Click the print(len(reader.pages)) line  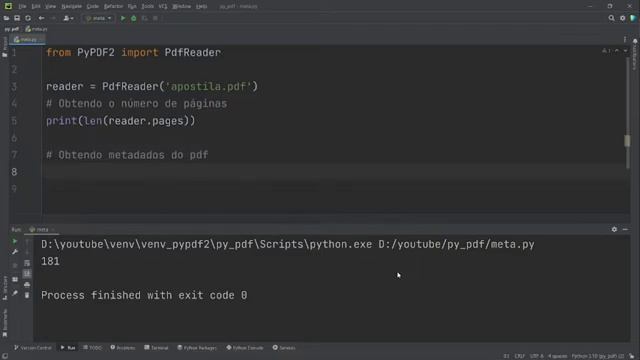121,121
